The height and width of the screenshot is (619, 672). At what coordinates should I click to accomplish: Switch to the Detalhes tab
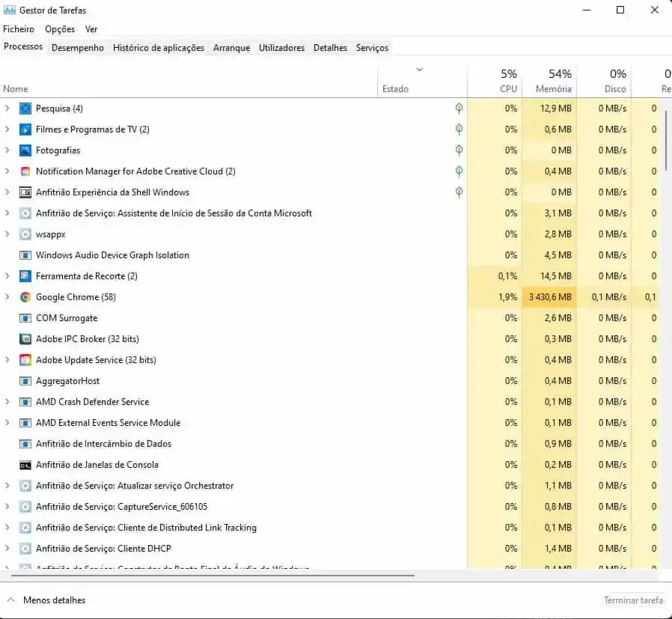coord(330,48)
